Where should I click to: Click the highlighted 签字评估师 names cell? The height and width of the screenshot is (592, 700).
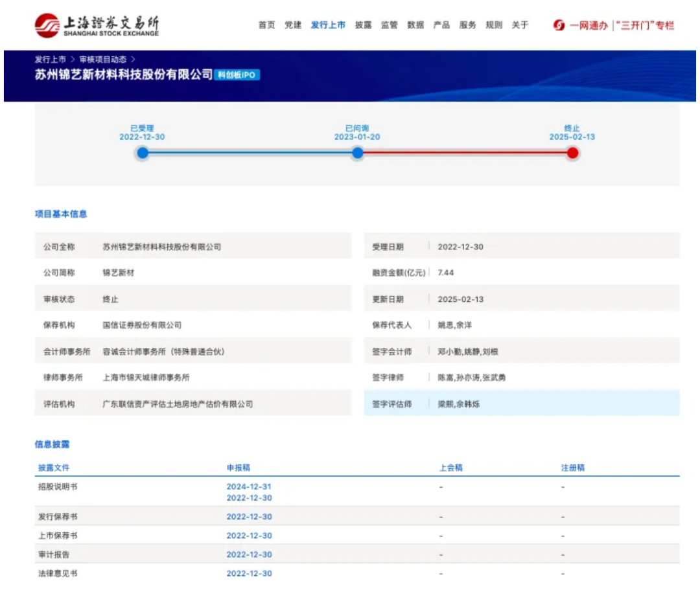click(x=458, y=404)
